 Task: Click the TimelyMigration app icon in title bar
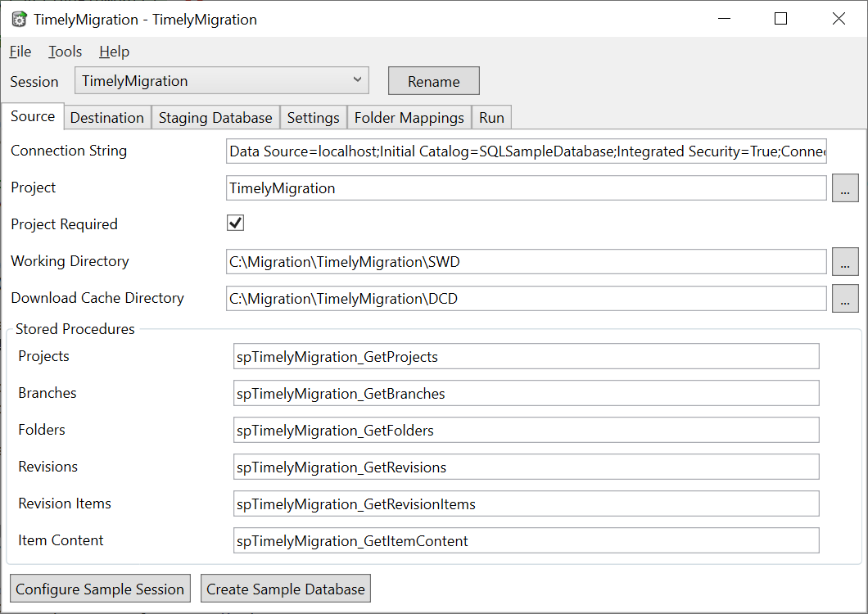(19, 20)
